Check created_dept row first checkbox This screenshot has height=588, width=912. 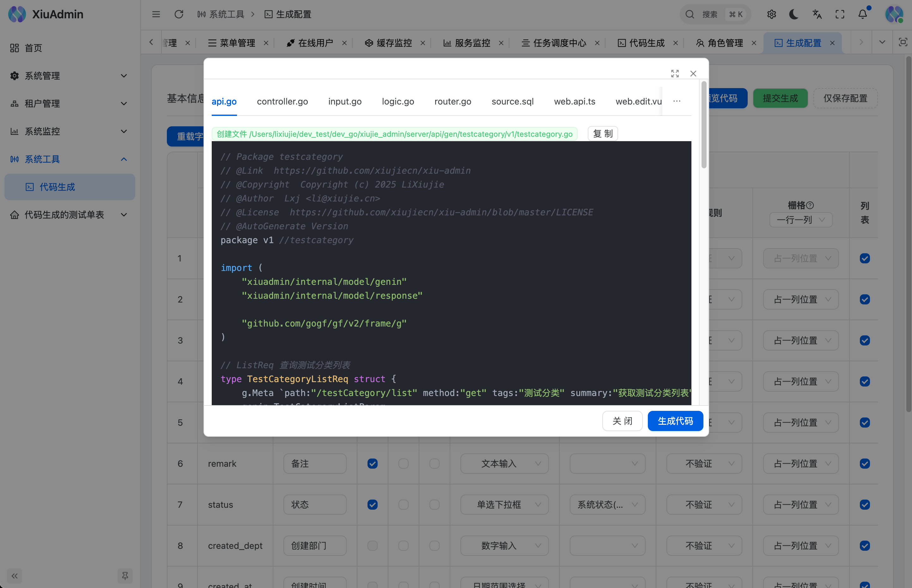click(372, 546)
